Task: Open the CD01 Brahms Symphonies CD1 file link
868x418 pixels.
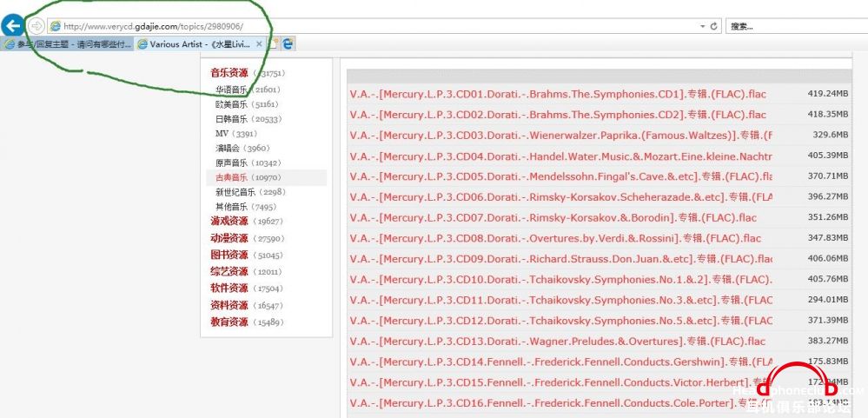Action: pos(558,94)
